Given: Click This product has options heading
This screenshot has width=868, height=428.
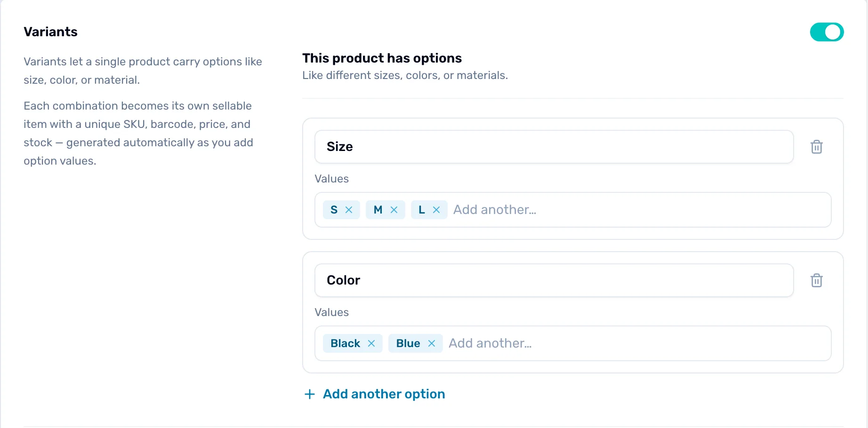Looking at the screenshot, I should tap(382, 58).
